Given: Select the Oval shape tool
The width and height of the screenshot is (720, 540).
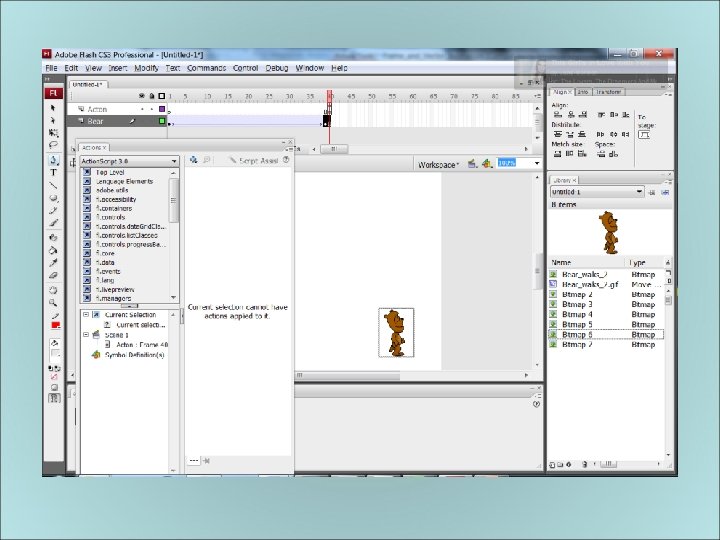Looking at the screenshot, I should point(53,198).
